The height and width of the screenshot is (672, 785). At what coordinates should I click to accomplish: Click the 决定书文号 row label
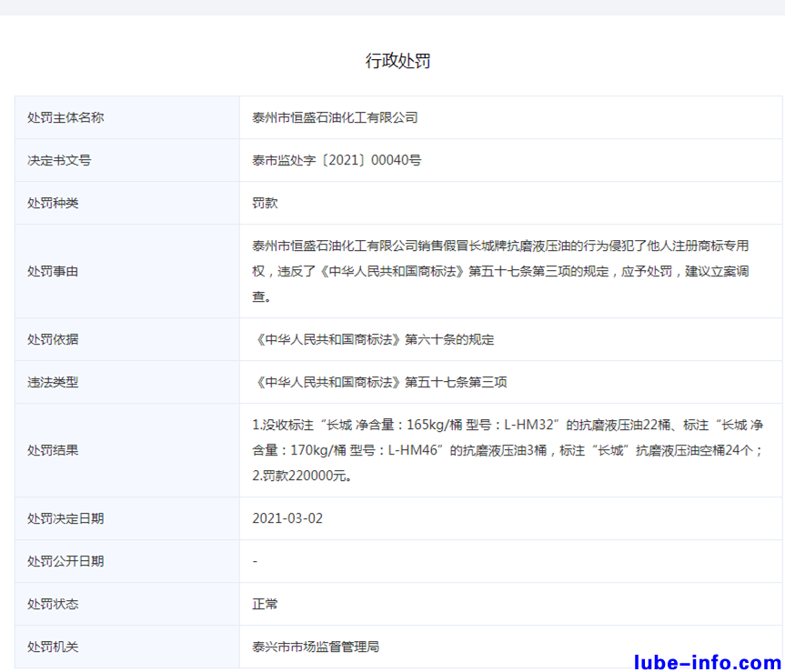pyautogui.click(x=59, y=160)
